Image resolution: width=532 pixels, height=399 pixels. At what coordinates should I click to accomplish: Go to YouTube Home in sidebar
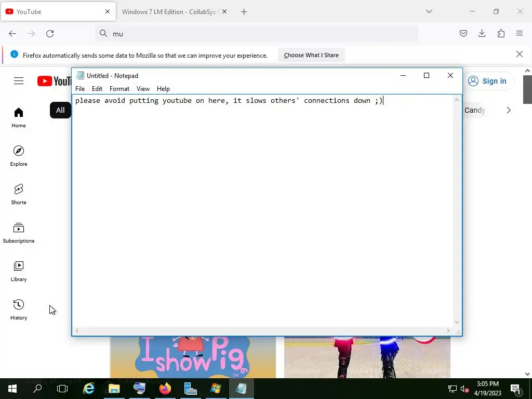click(x=19, y=118)
